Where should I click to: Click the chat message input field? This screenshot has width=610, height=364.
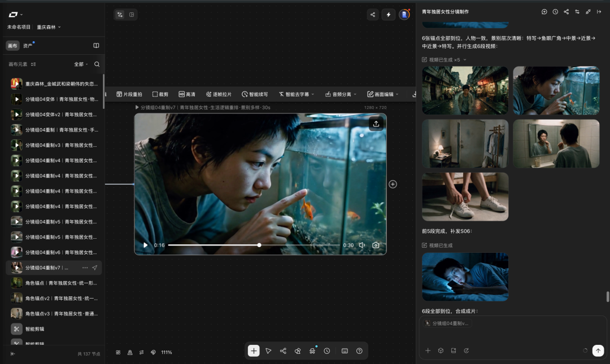pos(513,336)
